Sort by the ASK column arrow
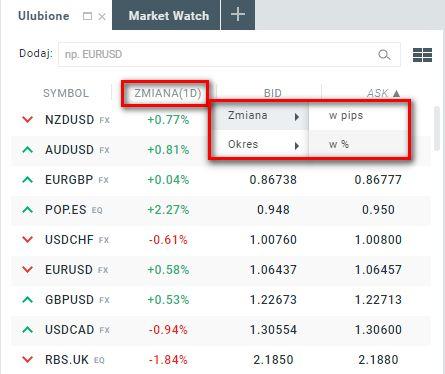Screen dimensions: 445x374 click(x=396, y=93)
